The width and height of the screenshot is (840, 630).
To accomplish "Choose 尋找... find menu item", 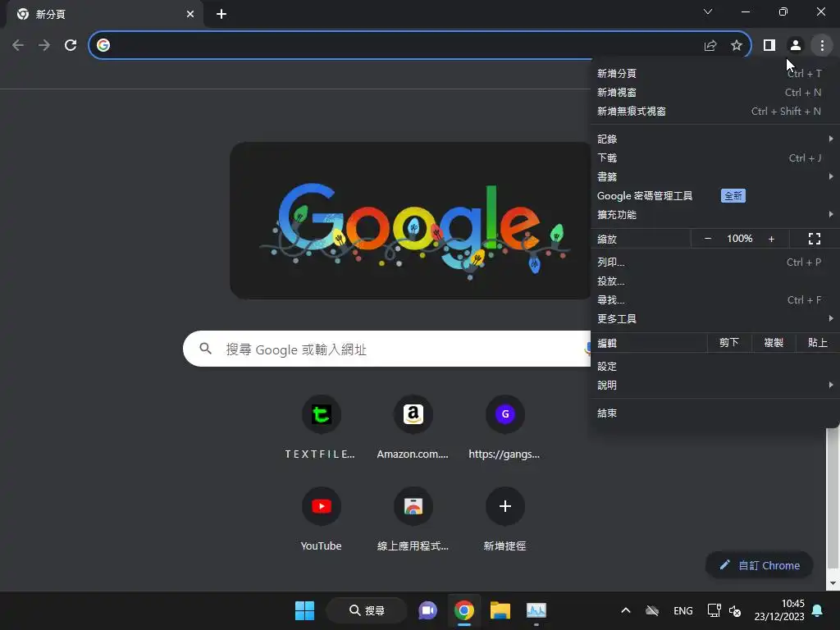I will [x=714, y=299].
